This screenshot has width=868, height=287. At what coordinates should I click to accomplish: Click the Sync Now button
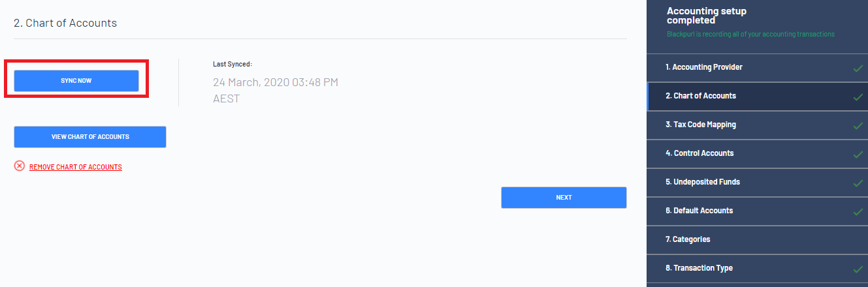[x=76, y=80]
